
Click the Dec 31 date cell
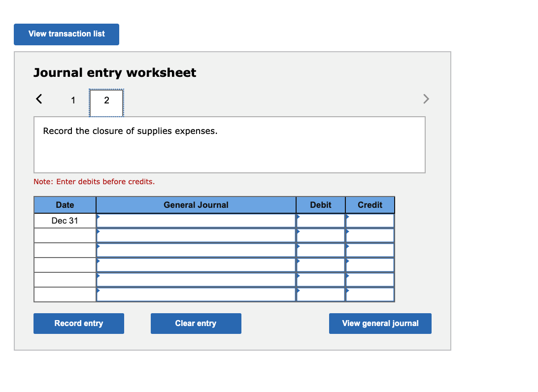pos(65,220)
